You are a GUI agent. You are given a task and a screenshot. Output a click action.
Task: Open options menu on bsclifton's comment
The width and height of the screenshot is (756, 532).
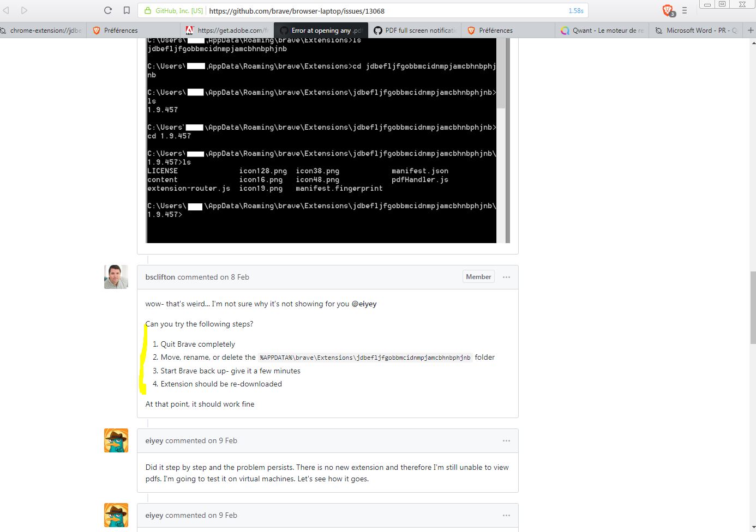coord(506,277)
